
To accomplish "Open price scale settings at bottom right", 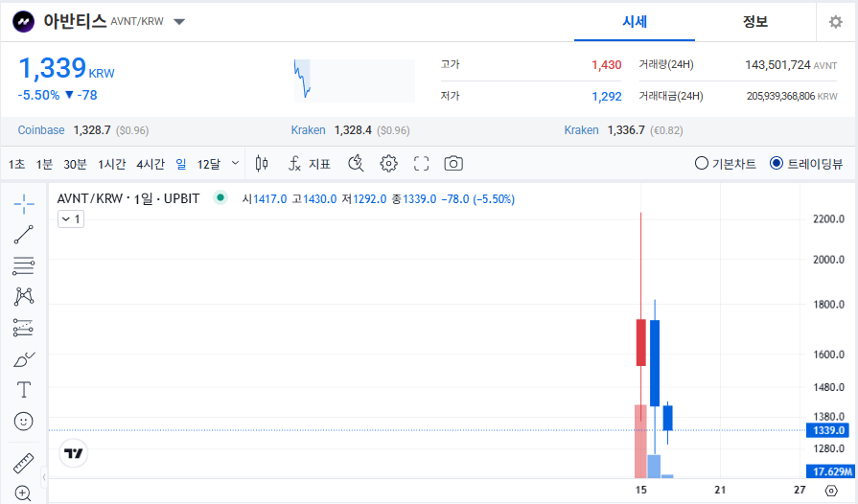I will click(830, 491).
